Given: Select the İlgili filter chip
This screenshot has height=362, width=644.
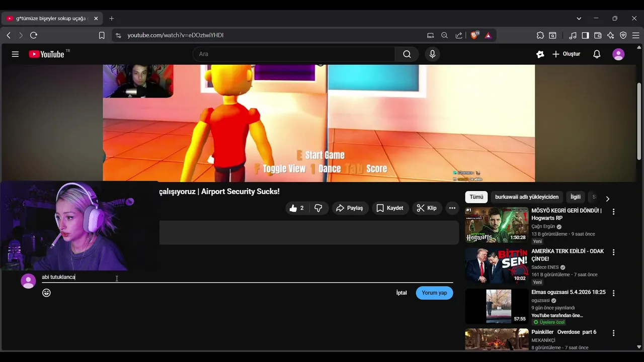Looking at the screenshot, I should (576, 197).
